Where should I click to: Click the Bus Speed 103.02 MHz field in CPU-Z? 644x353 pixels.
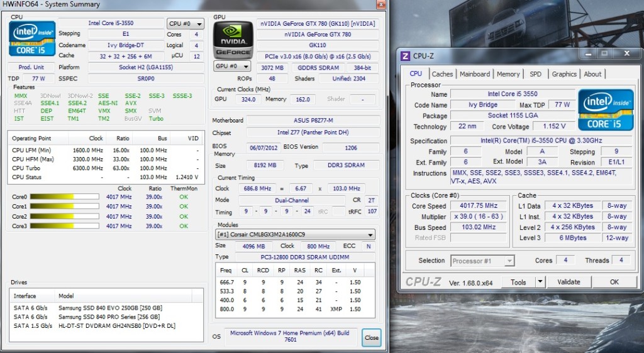479,227
